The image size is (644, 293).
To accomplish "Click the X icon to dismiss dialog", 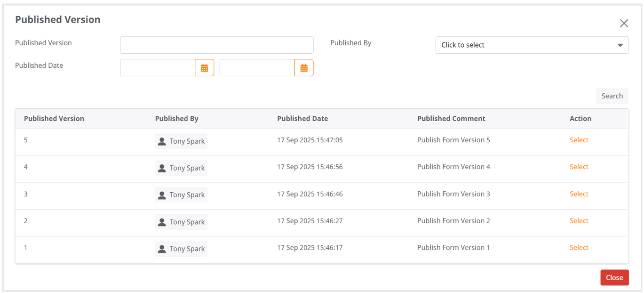I will 624,24.
